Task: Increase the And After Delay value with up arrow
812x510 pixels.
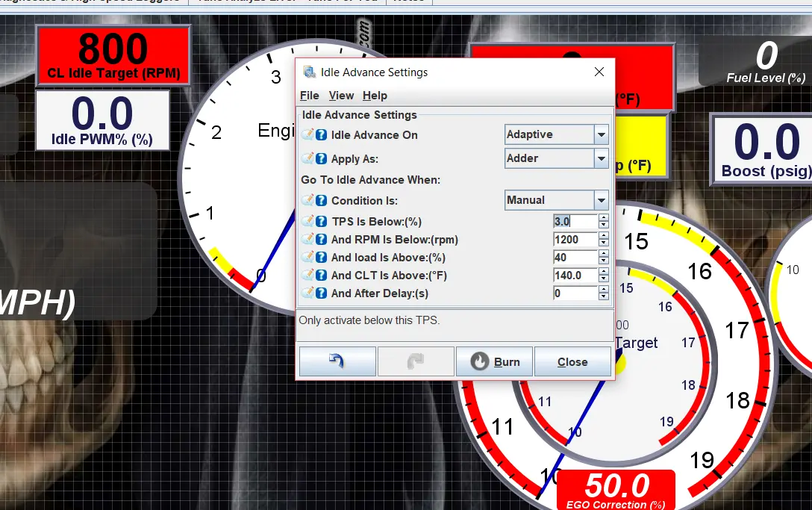Action: click(603, 290)
